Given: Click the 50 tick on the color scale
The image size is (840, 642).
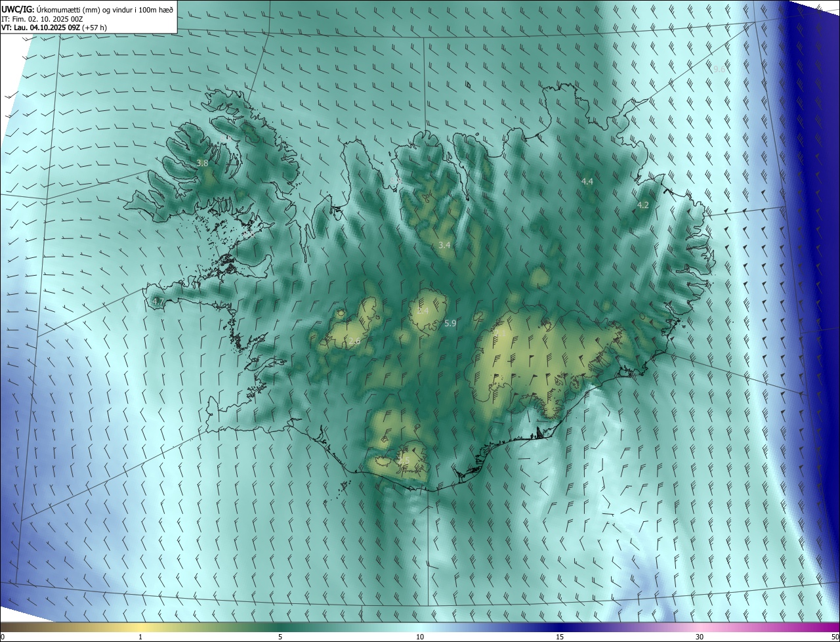Looking at the screenshot, I should click(835, 637).
